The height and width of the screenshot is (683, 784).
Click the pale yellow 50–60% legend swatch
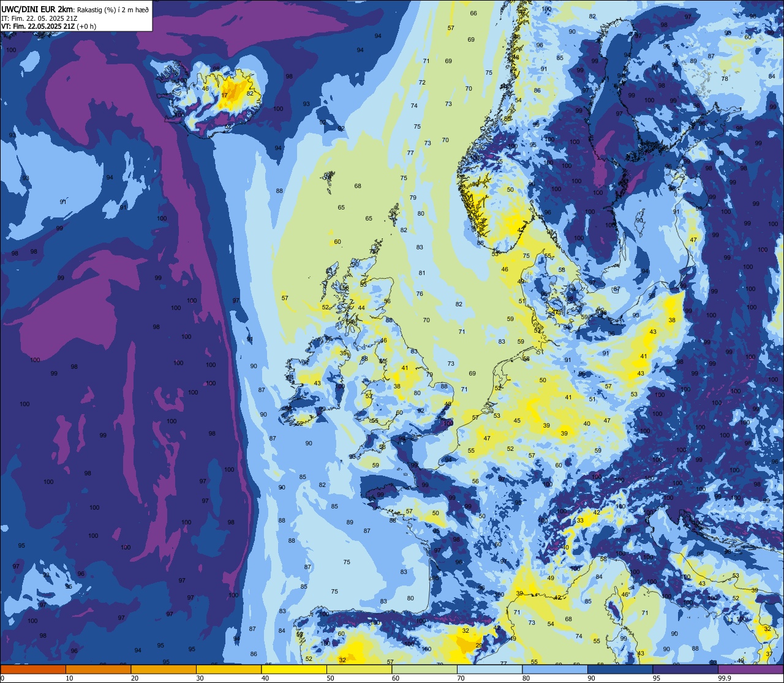(359, 669)
